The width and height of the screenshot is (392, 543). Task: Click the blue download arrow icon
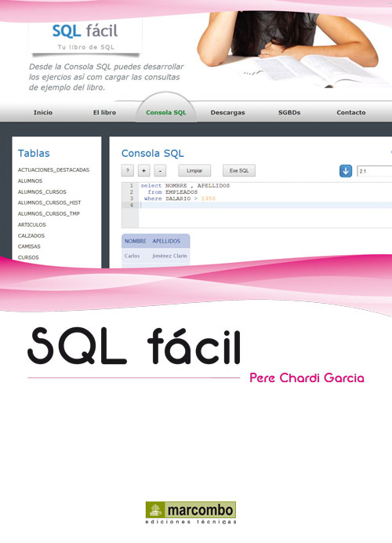point(345,171)
